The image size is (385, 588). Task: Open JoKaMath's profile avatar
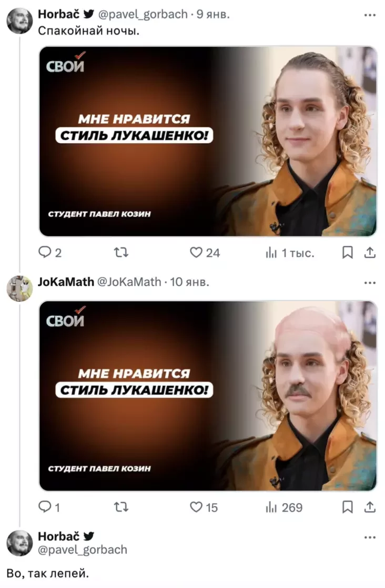(19, 288)
